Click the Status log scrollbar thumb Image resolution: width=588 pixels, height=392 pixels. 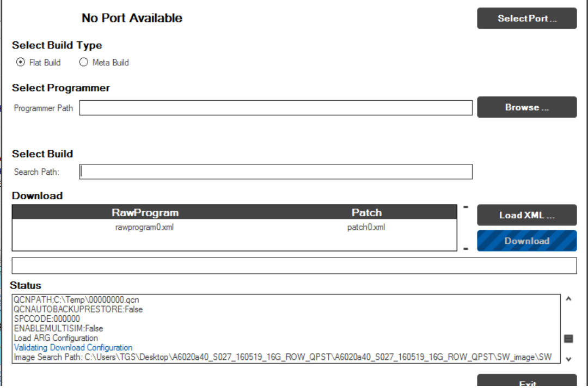[x=568, y=339]
